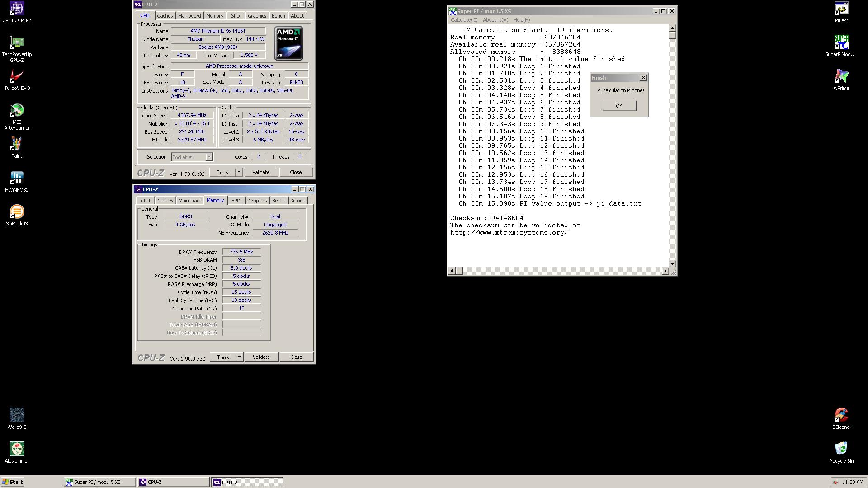The width and height of the screenshot is (868, 488).
Task: Open Caches tab in top CPU-Z window
Action: pyautogui.click(x=165, y=16)
